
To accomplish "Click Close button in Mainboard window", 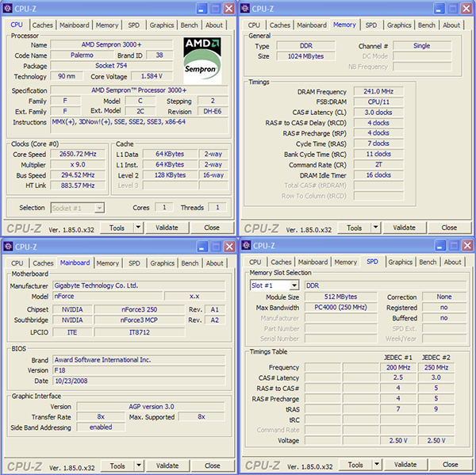I will tap(213, 465).
